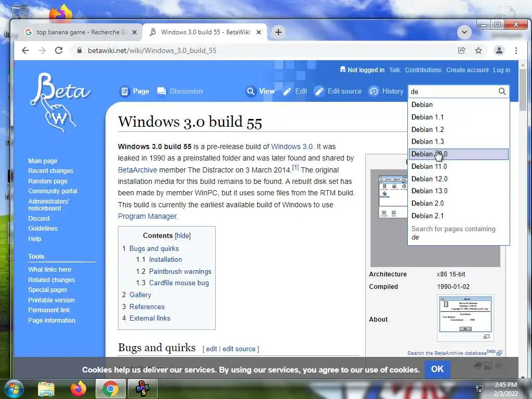Click the page vertical scrollbar thumb
The height and width of the screenshot is (399, 532).
tap(523, 89)
